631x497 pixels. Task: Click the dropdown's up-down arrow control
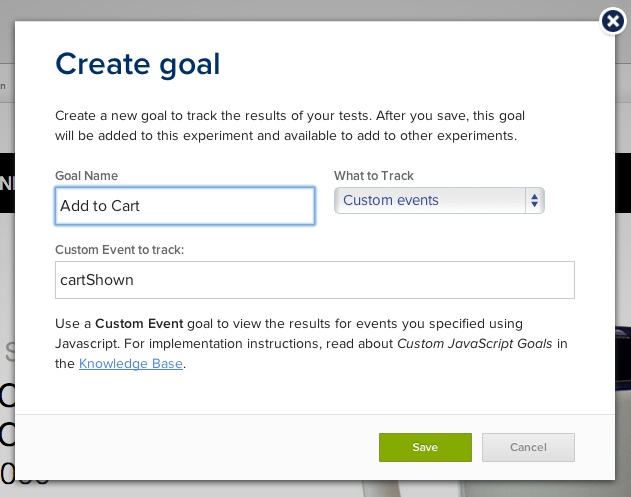[x=535, y=201]
